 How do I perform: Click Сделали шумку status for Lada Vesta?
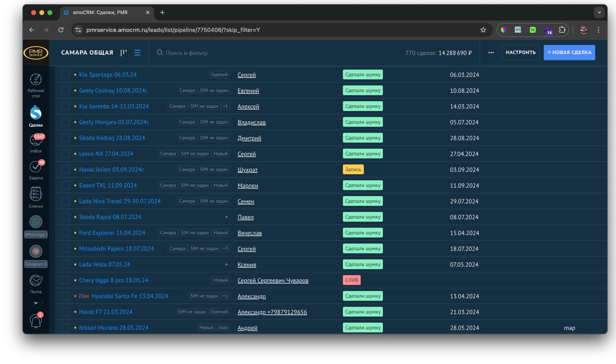pos(363,265)
